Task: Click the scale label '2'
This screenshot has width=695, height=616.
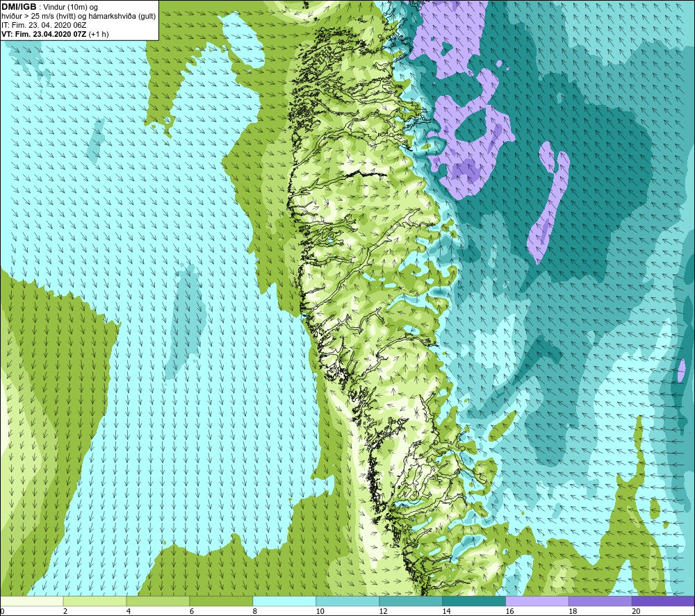Action: tap(65, 611)
